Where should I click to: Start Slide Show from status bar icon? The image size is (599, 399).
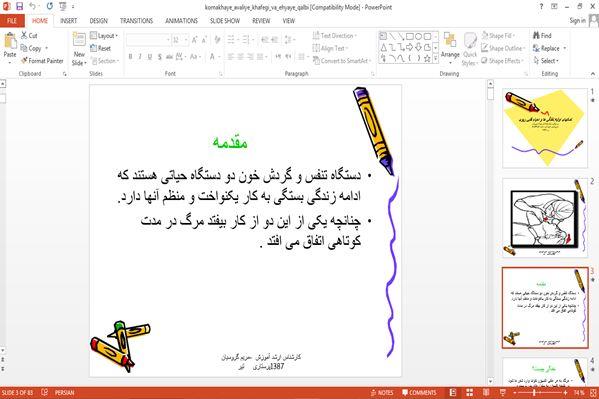[x=502, y=393]
